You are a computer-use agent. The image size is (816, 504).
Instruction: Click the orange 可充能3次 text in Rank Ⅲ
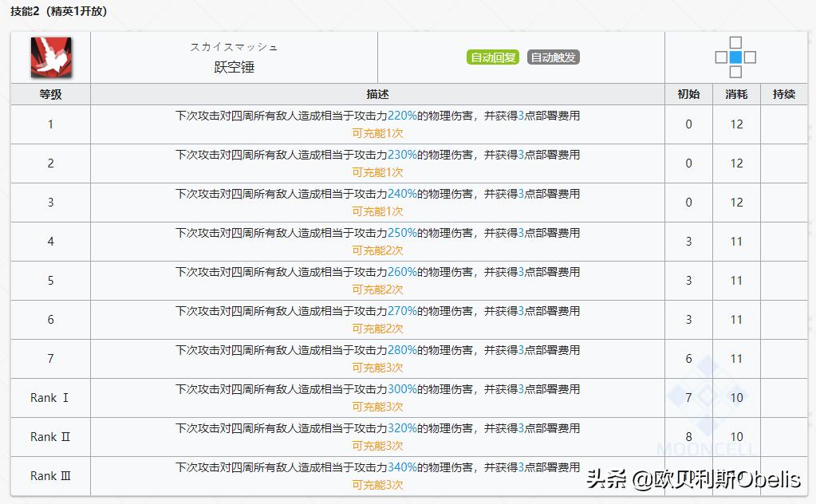pos(377,485)
